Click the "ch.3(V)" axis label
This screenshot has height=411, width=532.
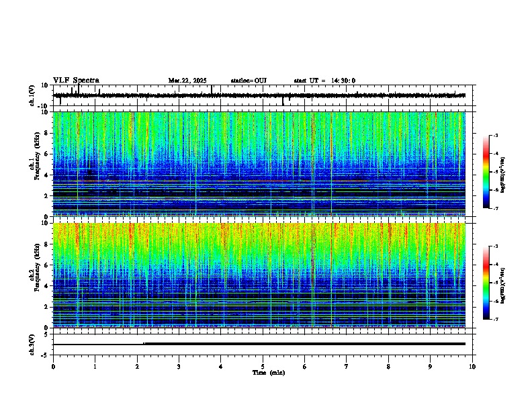(x=32, y=345)
